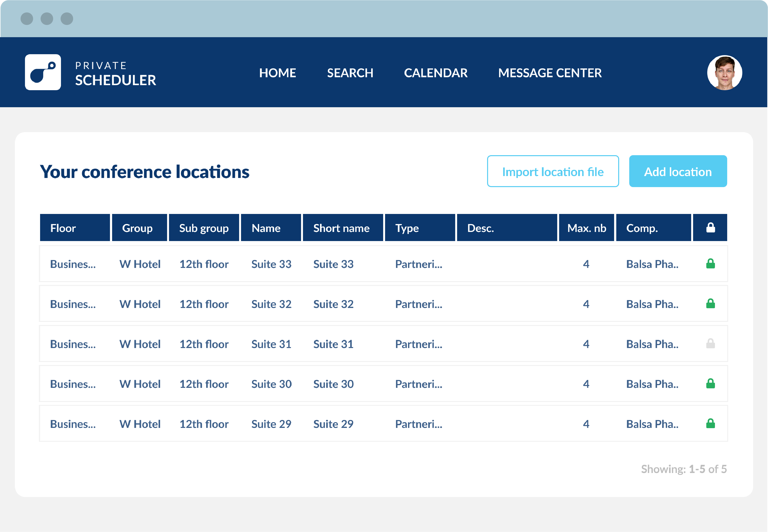Click the lock icon in the table header
The height and width of the screenshot is (532, 768).
click(x=710, y=228)
